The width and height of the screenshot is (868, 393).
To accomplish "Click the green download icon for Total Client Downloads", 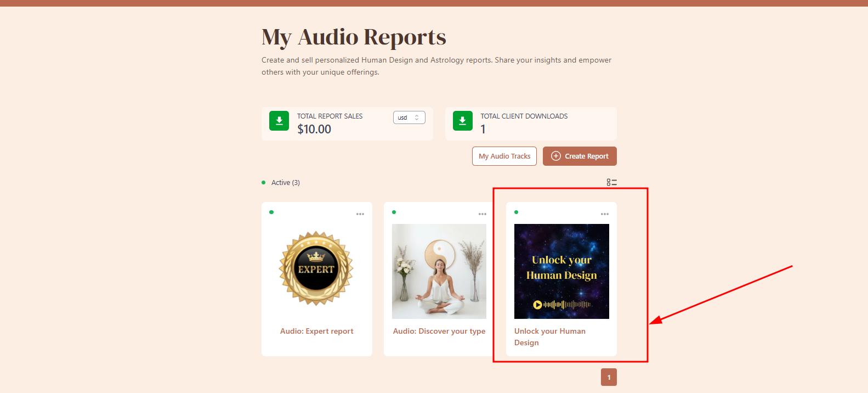I will [463, 121].
